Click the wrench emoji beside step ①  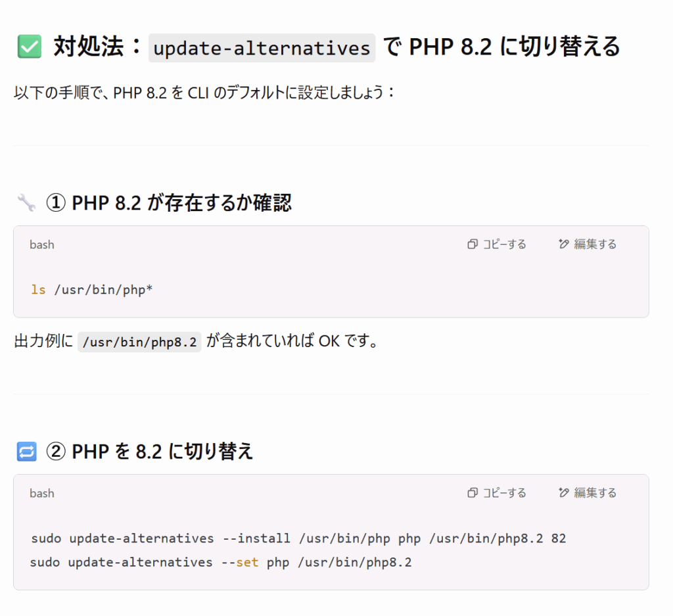26,202
